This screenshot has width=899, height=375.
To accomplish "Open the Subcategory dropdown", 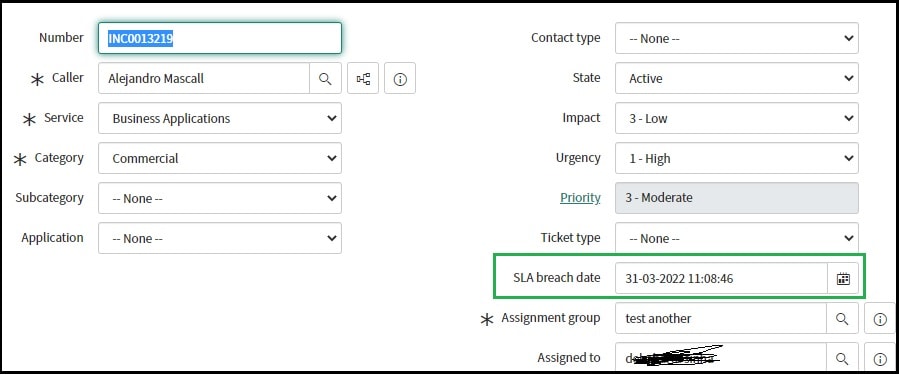I will pos(220,198).
